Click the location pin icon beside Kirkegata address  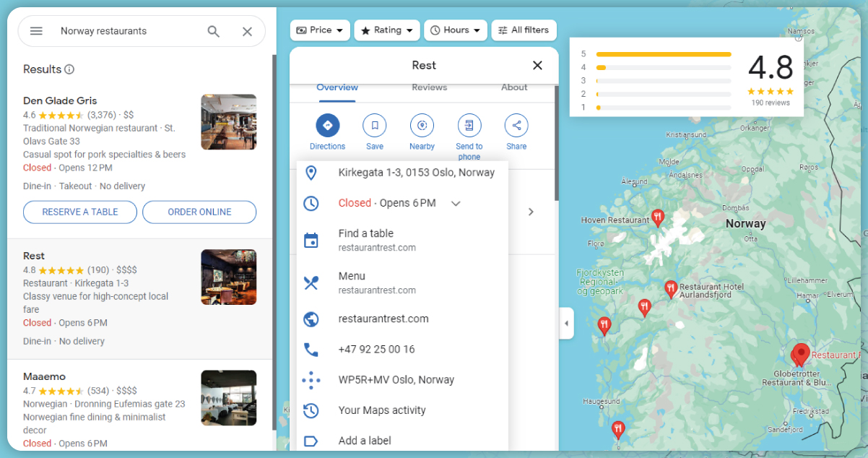tap(311, 173)
